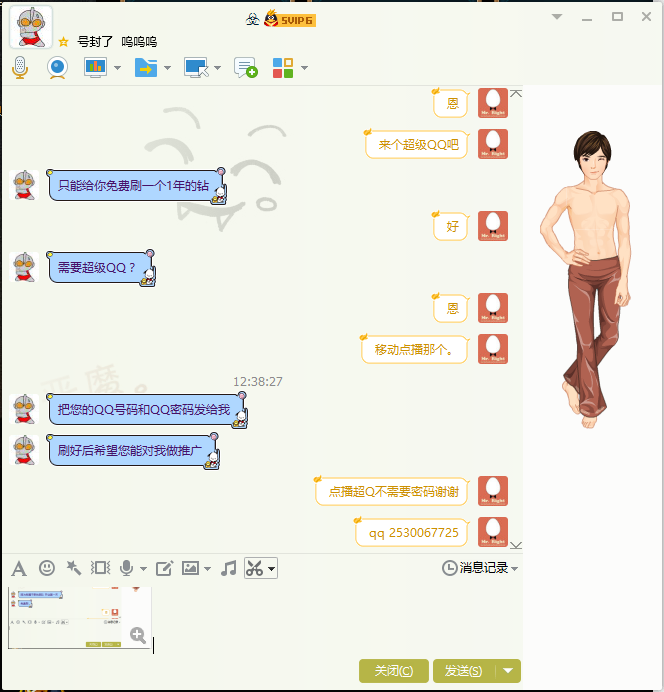
Task: Expand the 消息记录 dropdown arrow
Action: [514, 569]
